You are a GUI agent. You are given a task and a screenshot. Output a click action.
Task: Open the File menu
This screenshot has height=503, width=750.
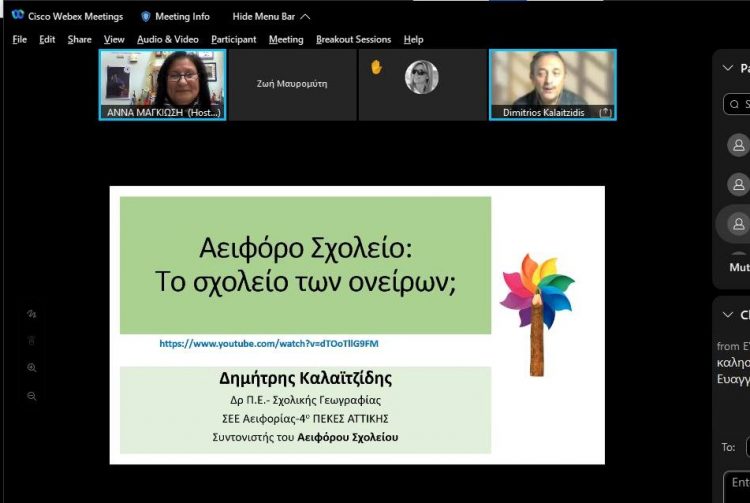[x=20, y=40]
